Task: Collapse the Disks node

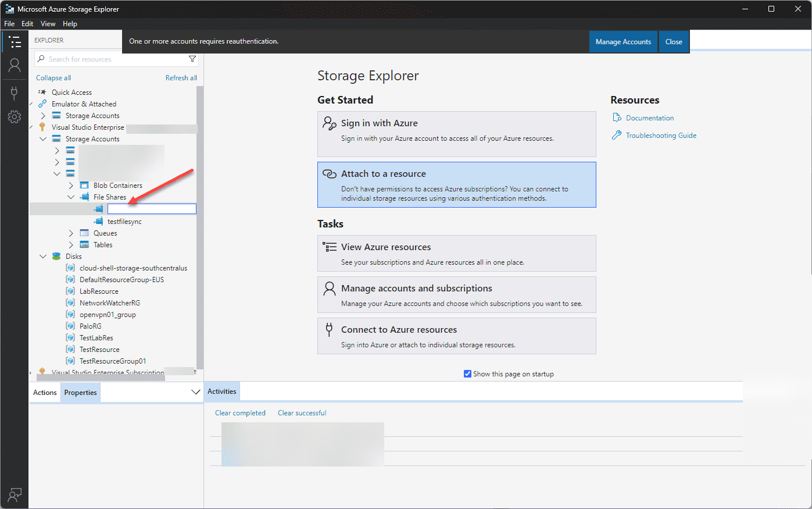Action: [x=43, y=256]
